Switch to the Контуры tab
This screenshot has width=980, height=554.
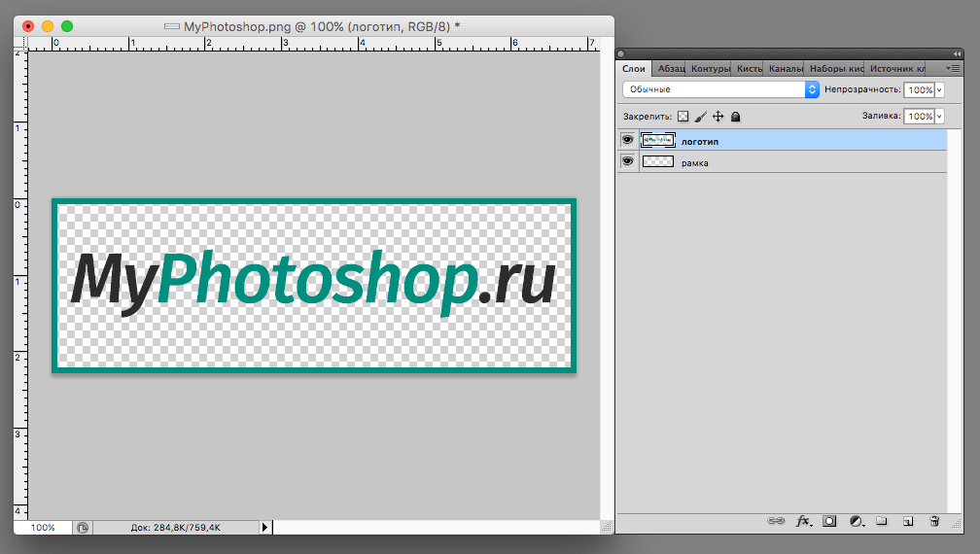pos(710,69)
